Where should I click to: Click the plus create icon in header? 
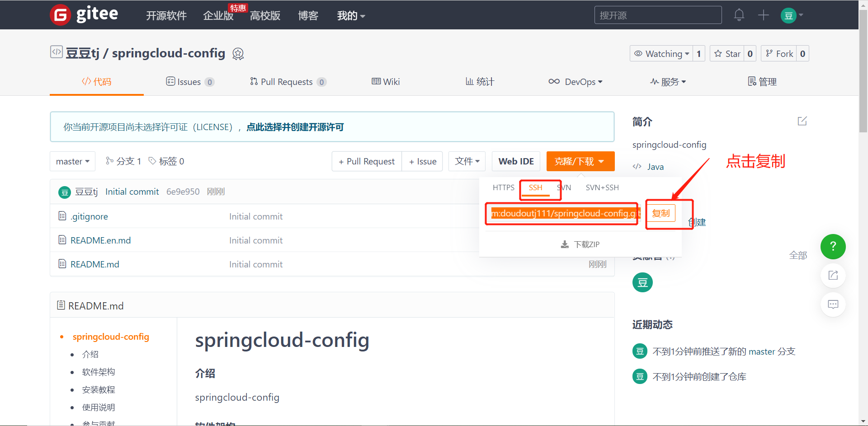tap(763, 15)
